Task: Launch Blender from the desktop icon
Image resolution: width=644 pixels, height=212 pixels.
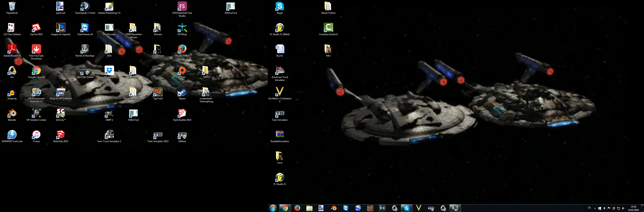Action: [x=12, y=115]
